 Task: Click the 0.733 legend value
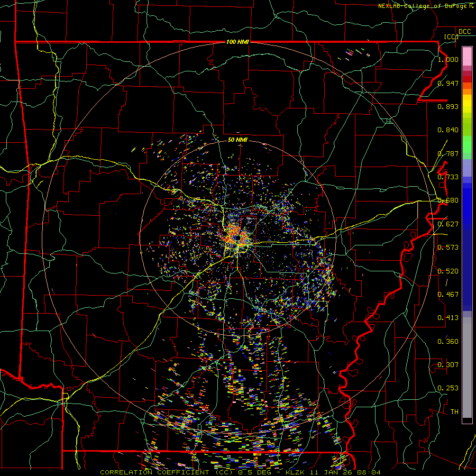[448, 177]
